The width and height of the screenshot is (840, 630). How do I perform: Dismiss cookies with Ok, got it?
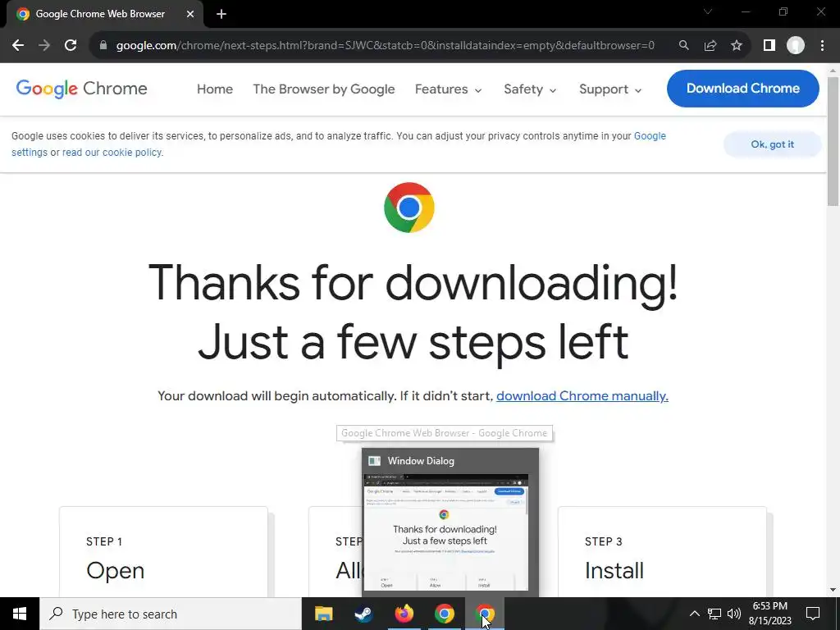pyautogui.click(x=772, y=144)
